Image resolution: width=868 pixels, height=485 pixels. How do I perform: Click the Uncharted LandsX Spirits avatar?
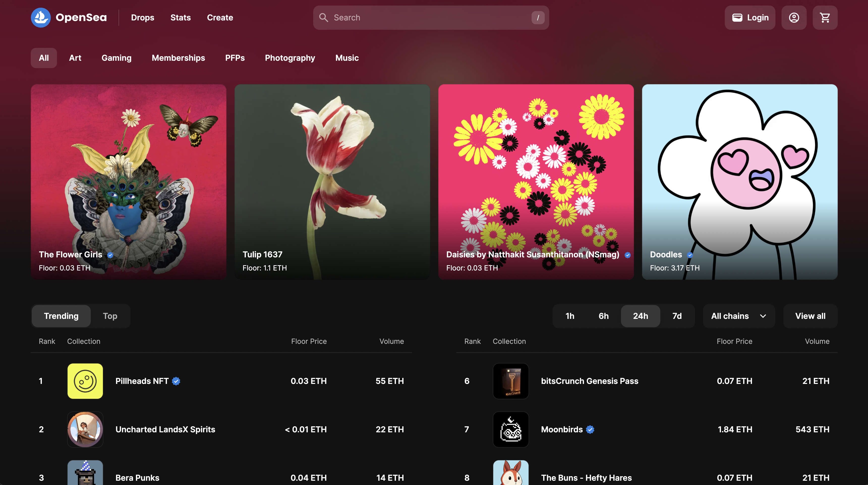(85, 430)
